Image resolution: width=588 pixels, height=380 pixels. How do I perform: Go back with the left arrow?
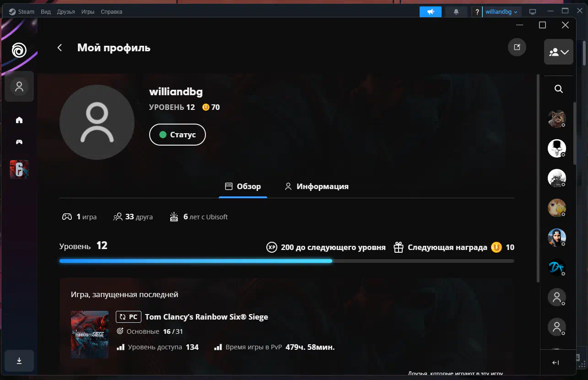click(59, 48)
